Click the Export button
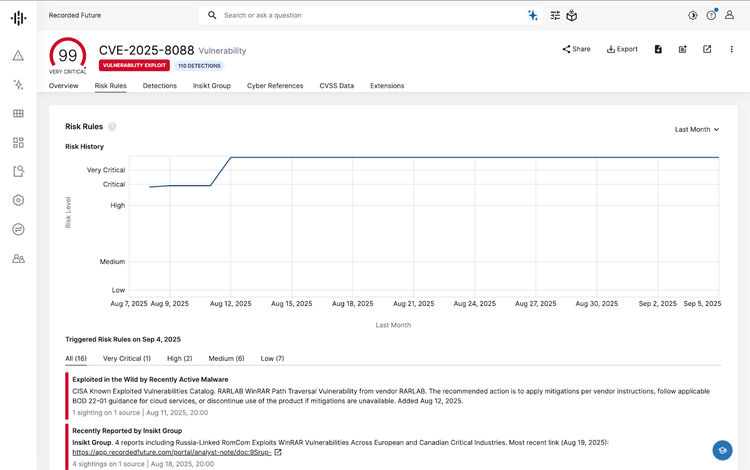This screenshot has width=750, height=470. (622, 49)
